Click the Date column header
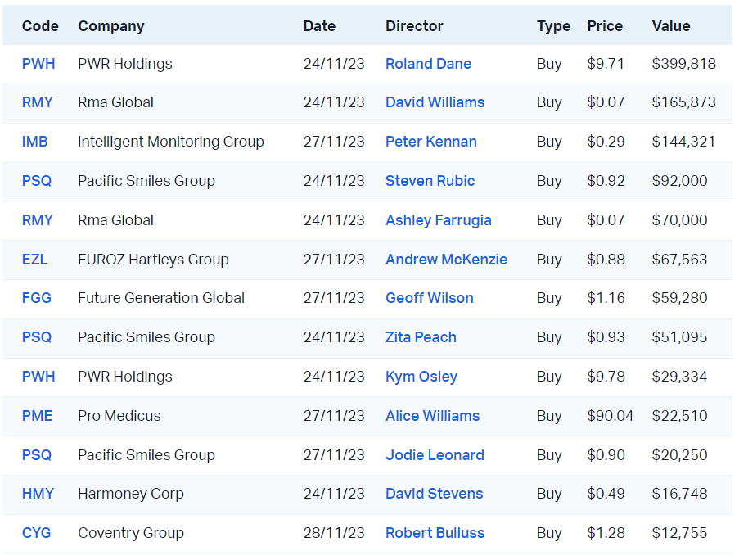Viewport: 739px width, 560px height. tap(319, 26)
